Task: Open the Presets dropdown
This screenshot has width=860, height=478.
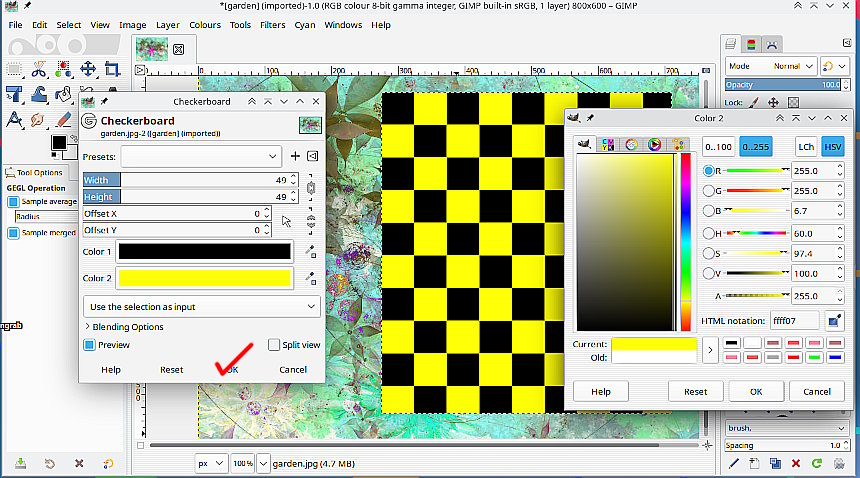Action: (x=201, y=156)
